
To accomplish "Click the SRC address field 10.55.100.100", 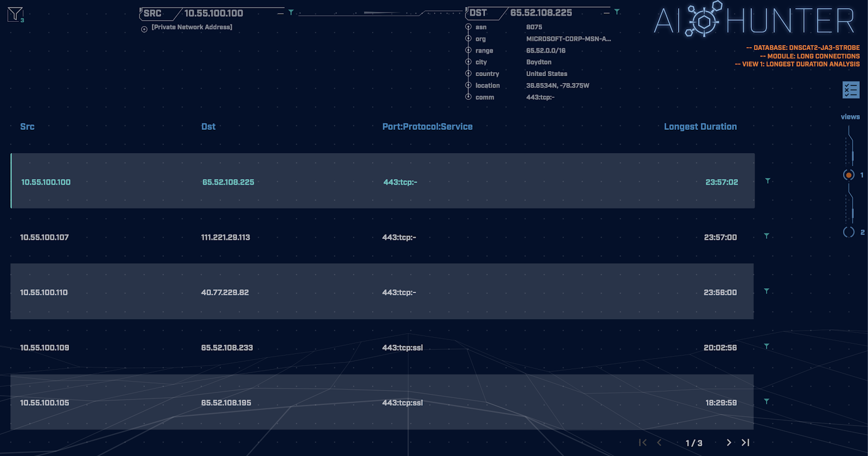I will (214, 13).
